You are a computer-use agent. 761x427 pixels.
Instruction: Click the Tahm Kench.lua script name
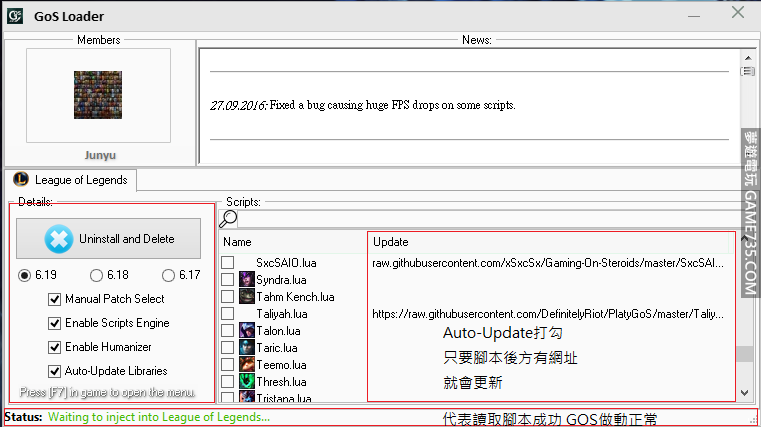click(295, 297)
